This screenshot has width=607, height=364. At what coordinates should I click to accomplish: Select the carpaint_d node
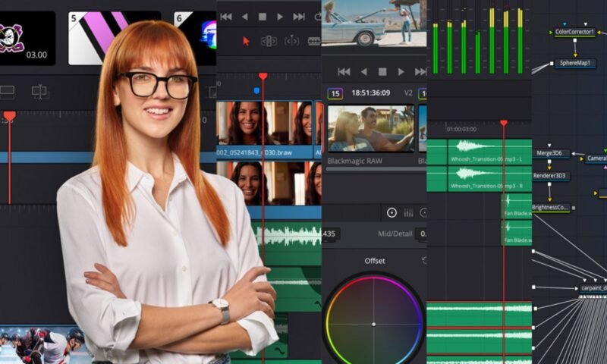[593, 288]
